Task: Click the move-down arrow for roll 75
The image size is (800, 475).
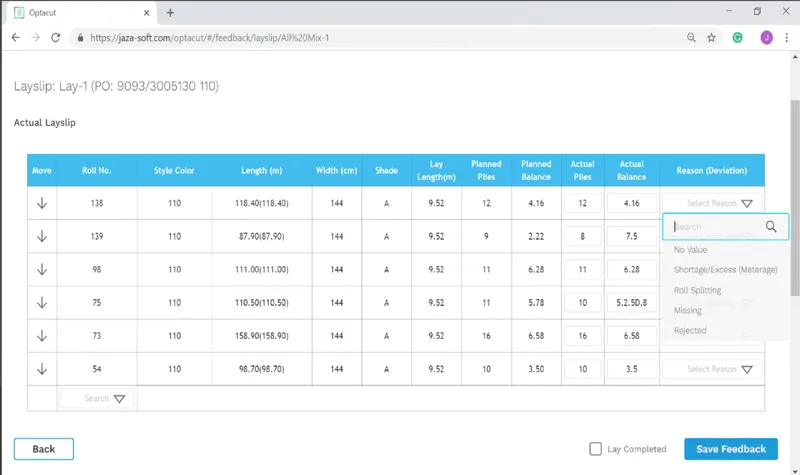Action: 42,303
